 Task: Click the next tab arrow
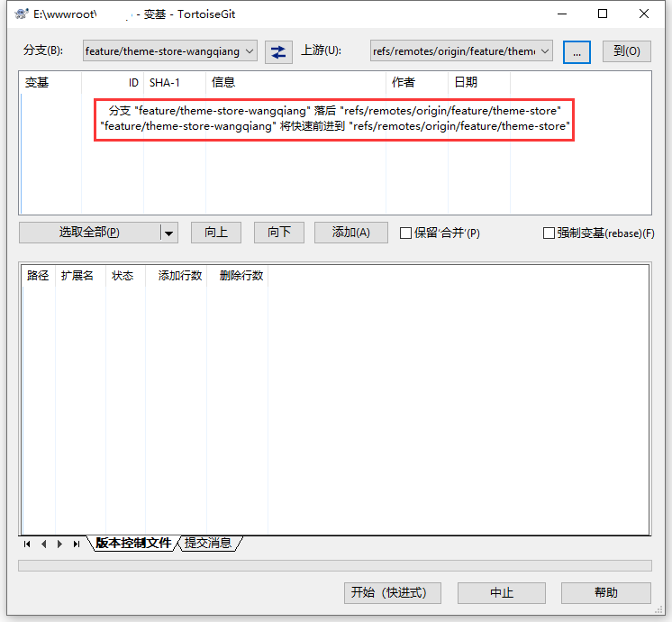(x=59, y=544)
